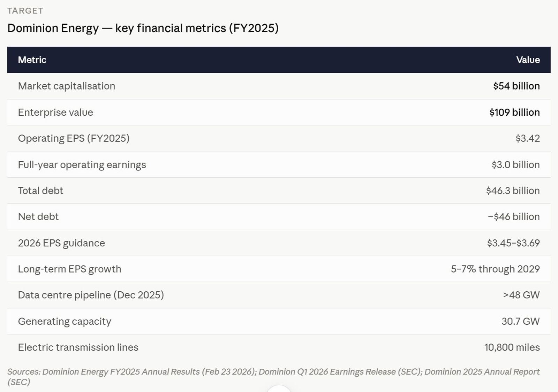Screen dimensions: 558x392
Task: Click the Metric column header
Action: 32,60
